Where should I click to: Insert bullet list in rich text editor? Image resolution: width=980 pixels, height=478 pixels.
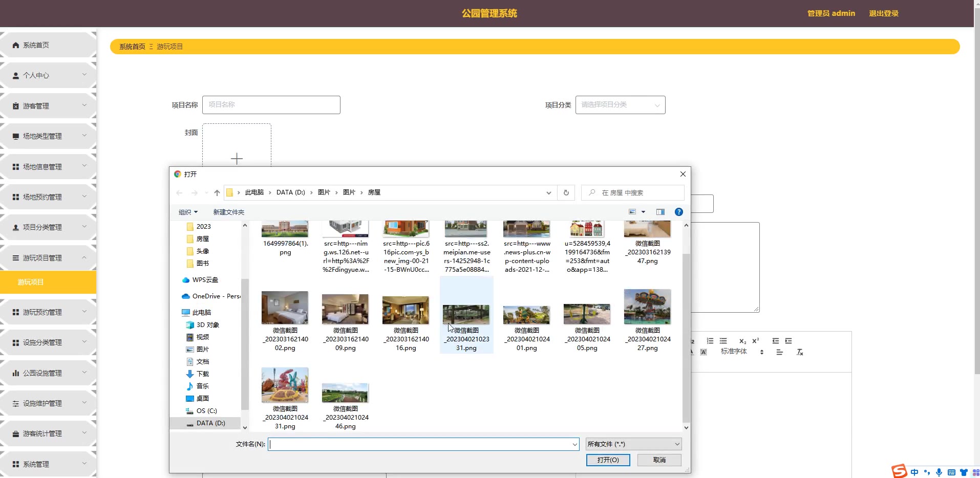click(x=723, y=341)
